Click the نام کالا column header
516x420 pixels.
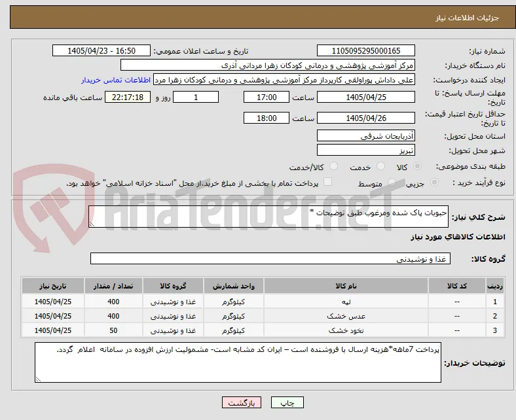coord(346,286)
